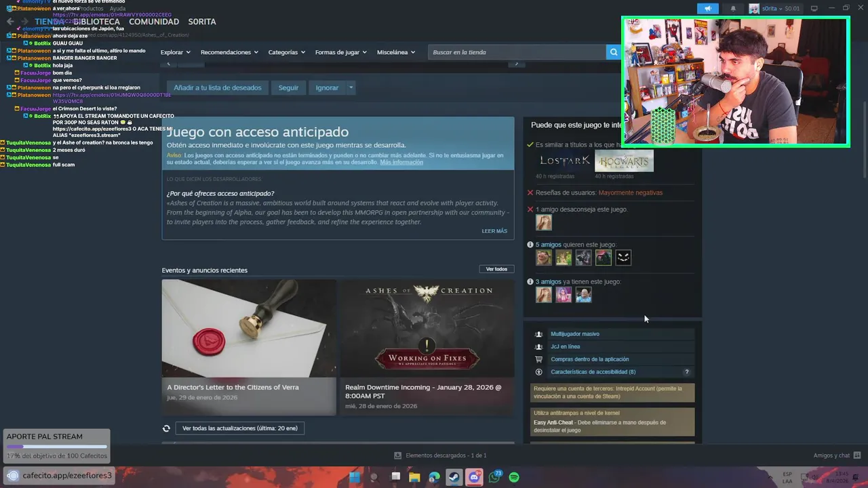Click the Steam taskbar icon

[x=454, y=477]
